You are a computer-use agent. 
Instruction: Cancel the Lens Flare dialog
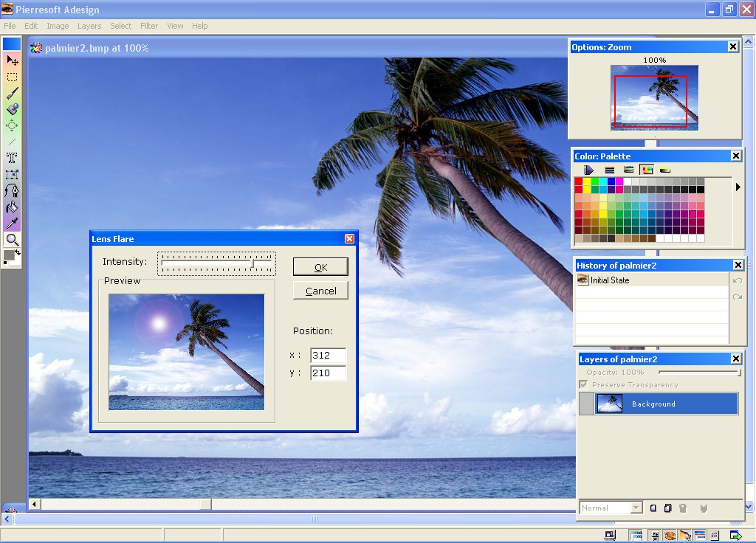[320, 291]
